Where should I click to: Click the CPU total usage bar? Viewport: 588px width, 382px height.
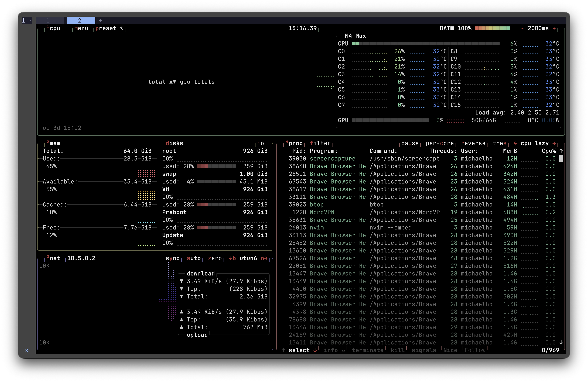pos(426,44)
